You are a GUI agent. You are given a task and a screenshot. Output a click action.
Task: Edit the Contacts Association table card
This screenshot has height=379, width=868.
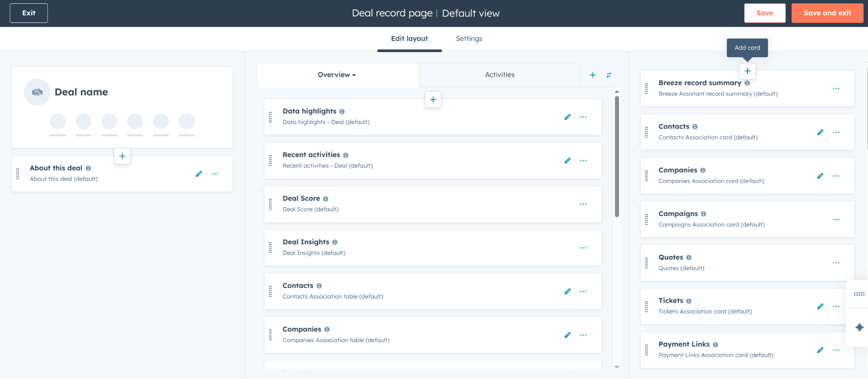point(568,291)
